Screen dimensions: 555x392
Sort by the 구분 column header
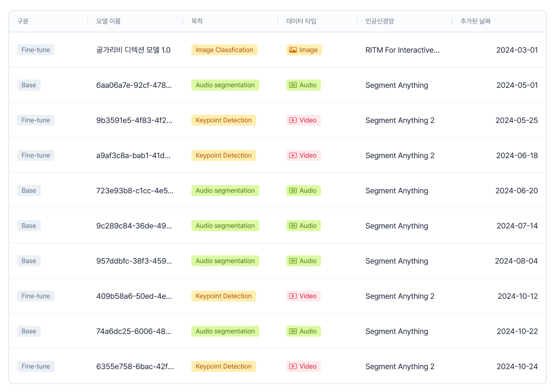point(23,21)
